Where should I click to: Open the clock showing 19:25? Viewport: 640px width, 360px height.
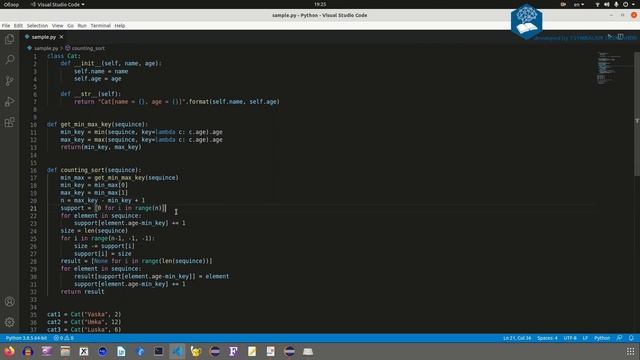pyautogui.click(x=320, y=4)
